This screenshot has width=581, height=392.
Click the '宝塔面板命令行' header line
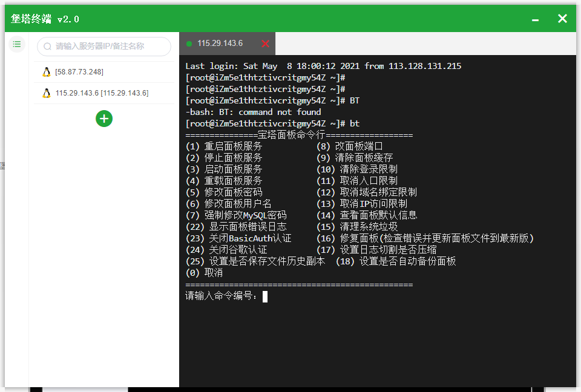(299, 135)
